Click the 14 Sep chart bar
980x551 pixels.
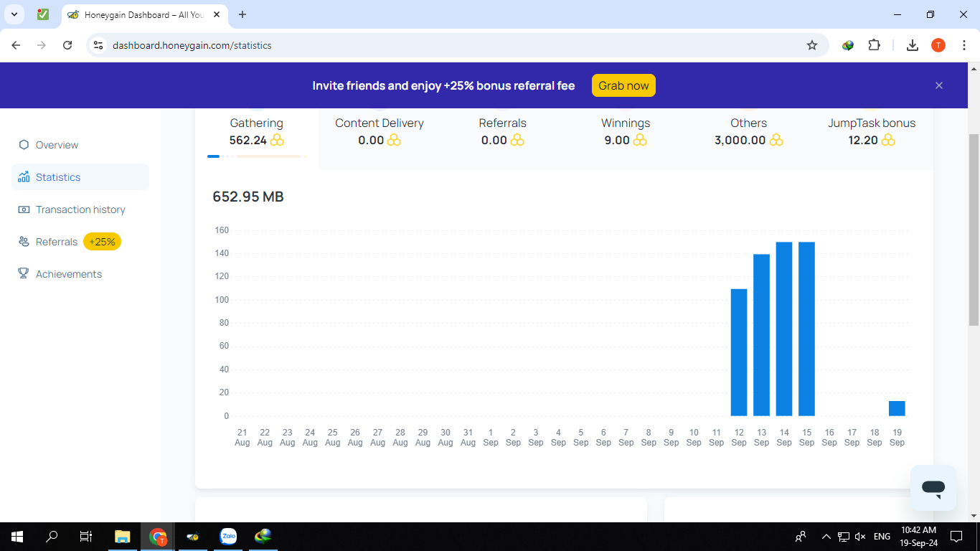click(784, 329)
